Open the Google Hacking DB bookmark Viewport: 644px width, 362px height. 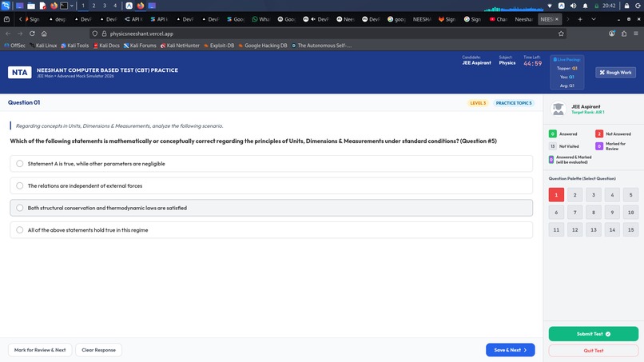click(263, 46)
